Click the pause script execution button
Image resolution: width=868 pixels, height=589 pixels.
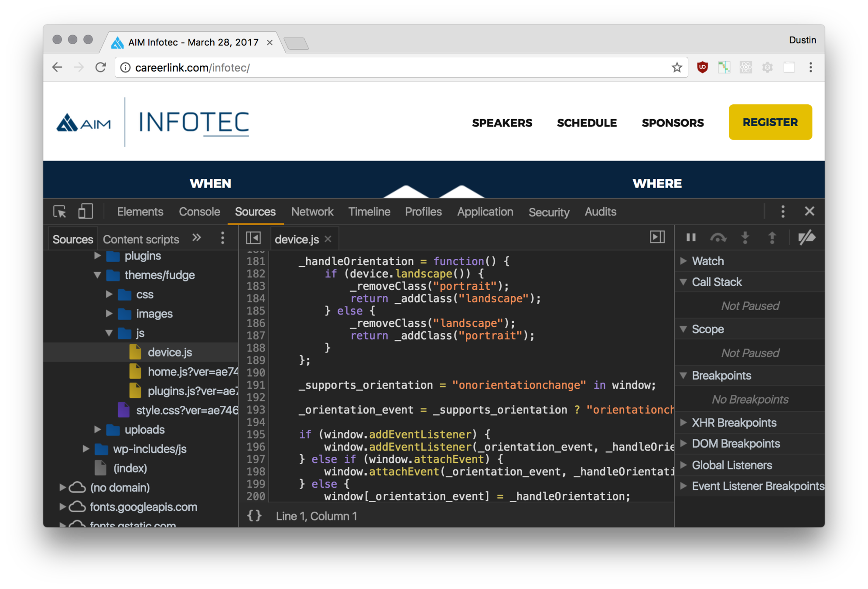[x=690, y=238]
